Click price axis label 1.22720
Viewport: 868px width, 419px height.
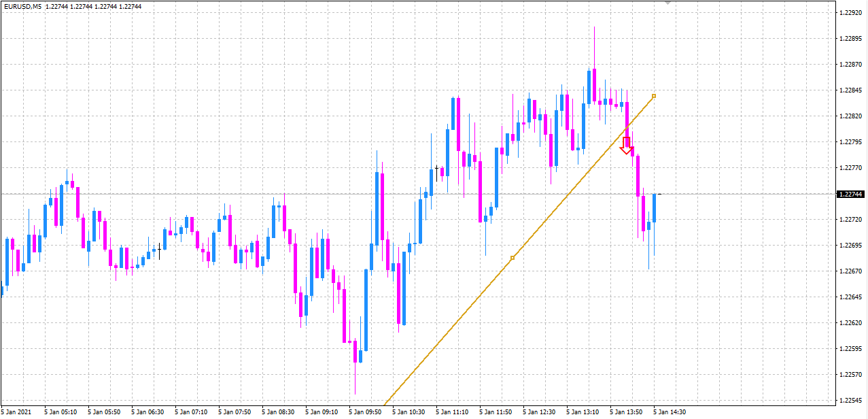point(851,220)
